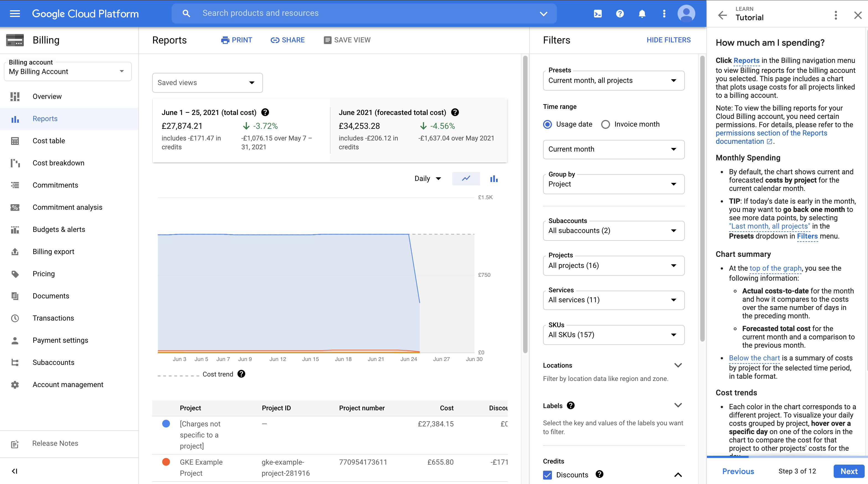This screenshot has width=868, height=484.
Task: Click the Cost table icon
Action: tap(14, 141)
